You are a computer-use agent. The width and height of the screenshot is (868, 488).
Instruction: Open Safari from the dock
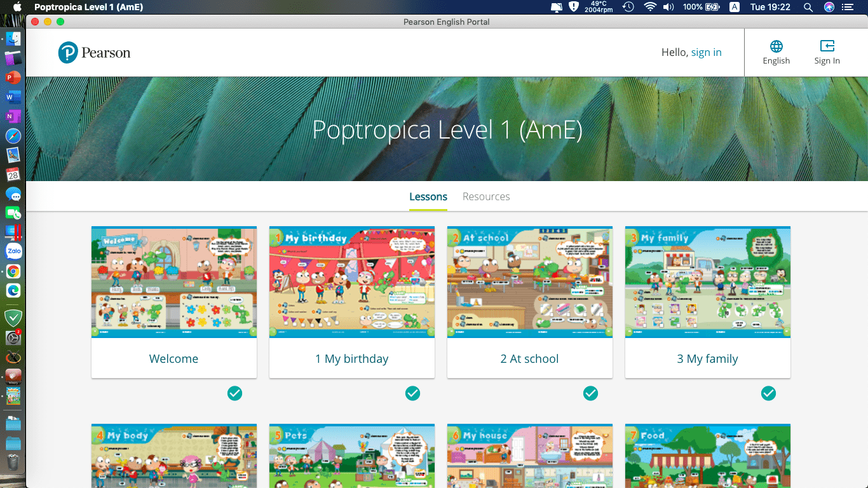(13, 135)
